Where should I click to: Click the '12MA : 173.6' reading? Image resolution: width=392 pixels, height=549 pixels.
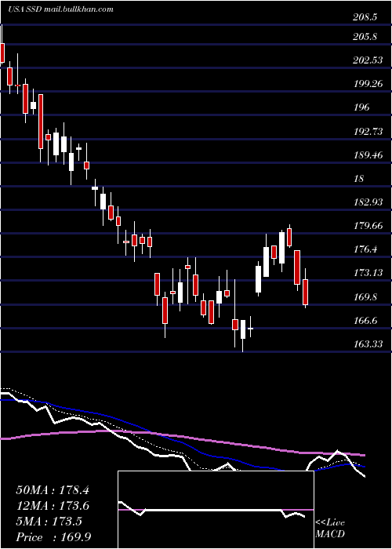click(53, 506)
